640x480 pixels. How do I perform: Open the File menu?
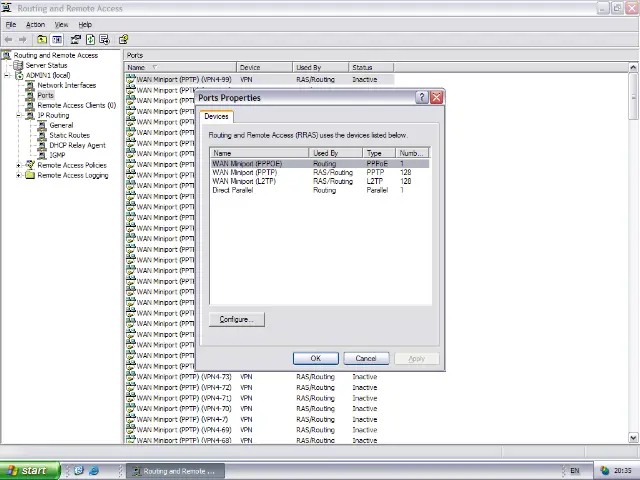(11, 24)
